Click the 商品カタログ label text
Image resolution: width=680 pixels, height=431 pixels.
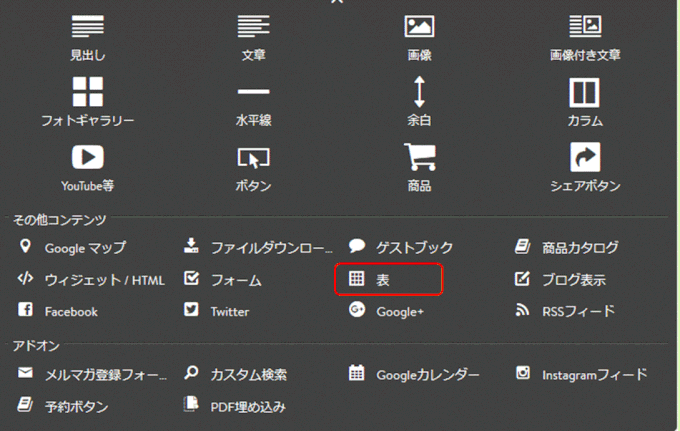[x=580, y=248]
